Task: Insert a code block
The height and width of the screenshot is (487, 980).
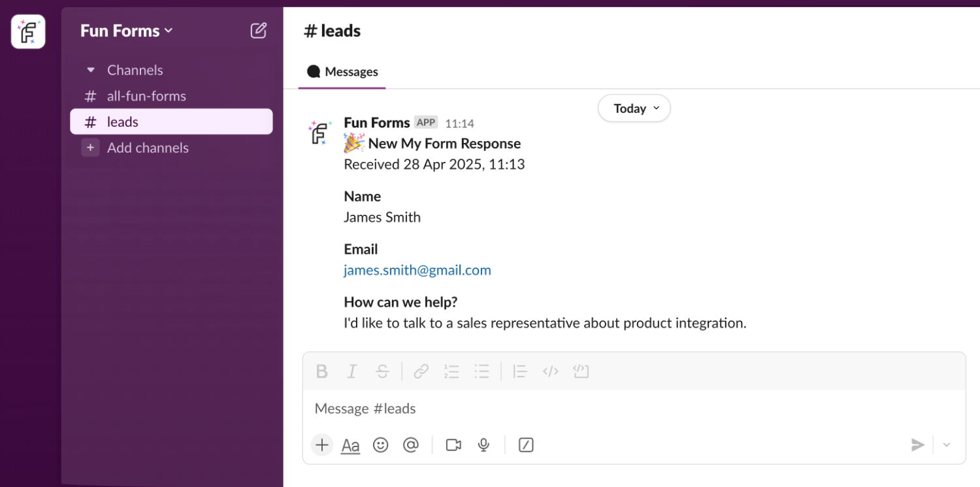Action: [581, 371]
